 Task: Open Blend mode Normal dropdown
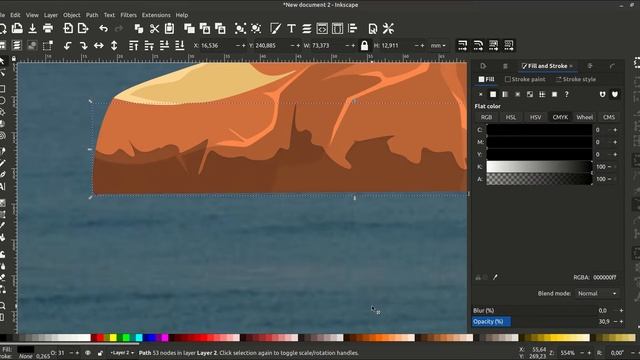click(597, 293)
